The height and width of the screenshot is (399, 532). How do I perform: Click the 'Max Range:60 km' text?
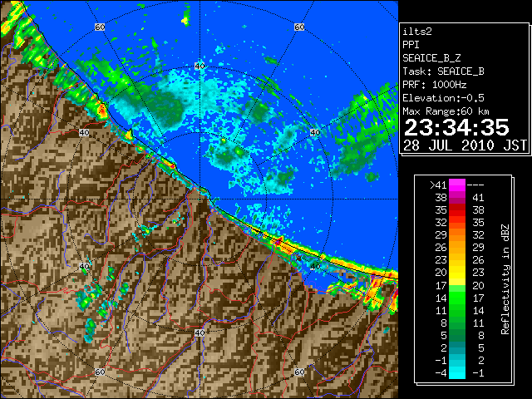(446, 111)
